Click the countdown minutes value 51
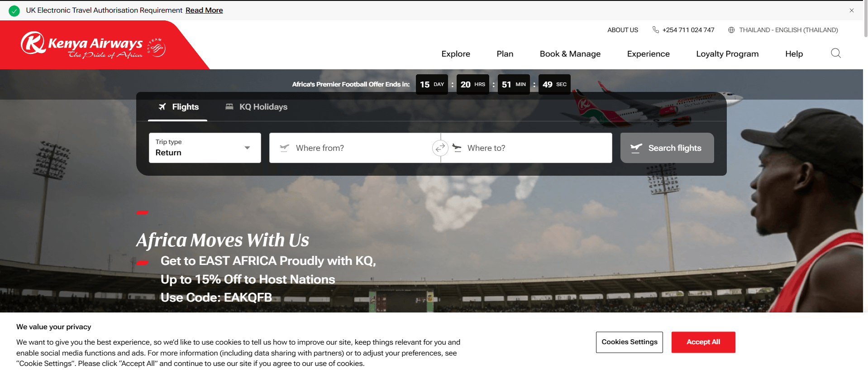 pos(506,85)
